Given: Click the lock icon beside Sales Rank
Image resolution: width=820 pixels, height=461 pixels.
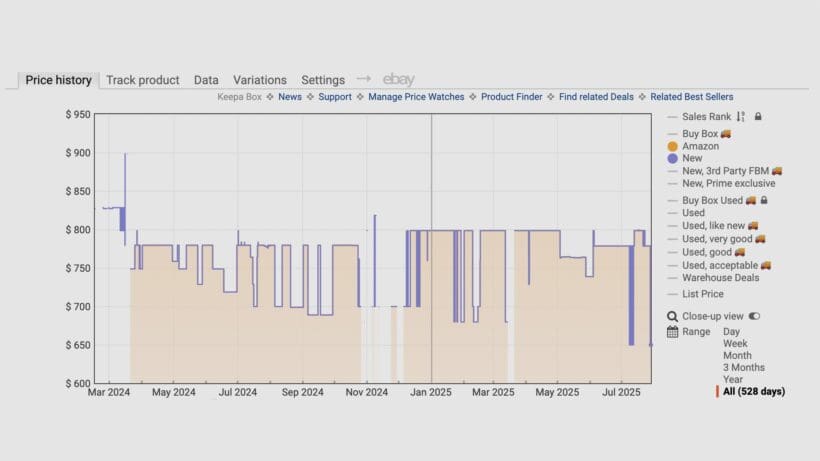Looking at the screenshot, I should (x=758, y=117).
